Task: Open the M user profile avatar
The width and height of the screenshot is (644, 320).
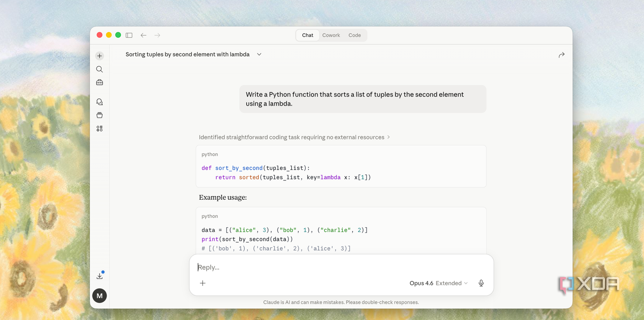Action: (100, 296)
